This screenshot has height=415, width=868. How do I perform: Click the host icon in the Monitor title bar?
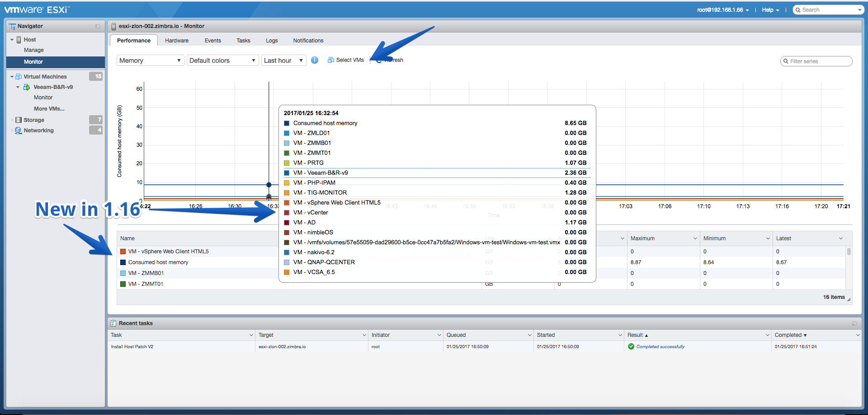[x=114, y=26]
